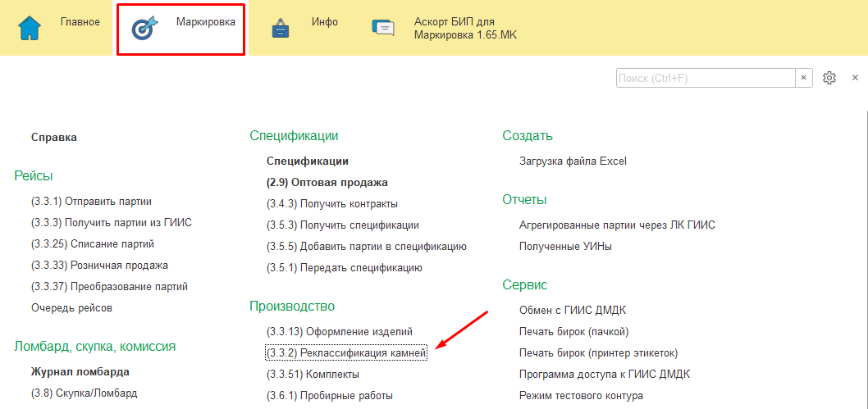Open (3.5.3) Получить спецификации
Viewport: 868px width, 409px height.
pyautogui.click(x=343, y=225)
